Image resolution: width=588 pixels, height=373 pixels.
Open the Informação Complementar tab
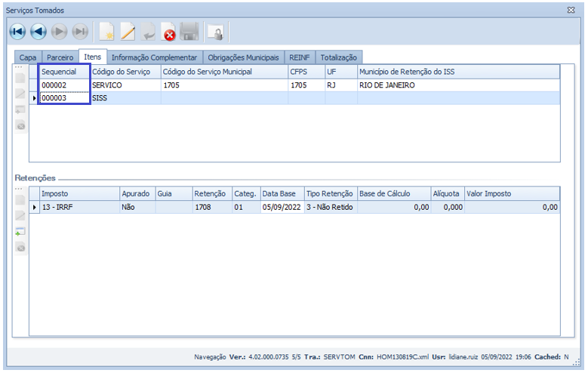[154, 57]
